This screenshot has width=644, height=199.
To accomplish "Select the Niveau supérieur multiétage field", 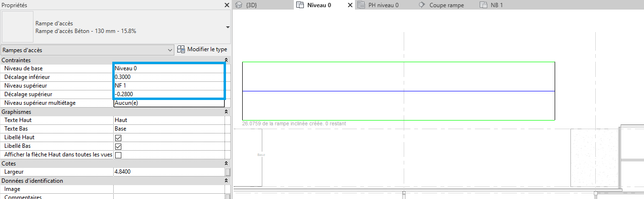I will pyautogui.click(x=168, y=103).
